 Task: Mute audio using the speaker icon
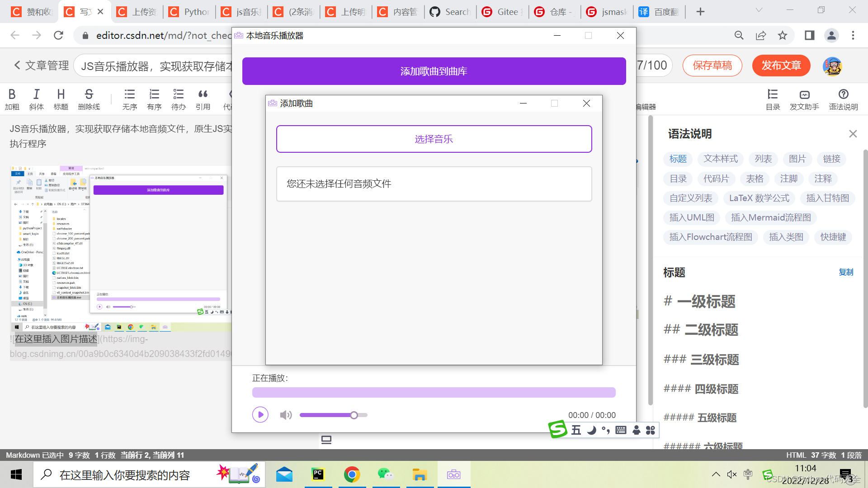tap(286, 415)
